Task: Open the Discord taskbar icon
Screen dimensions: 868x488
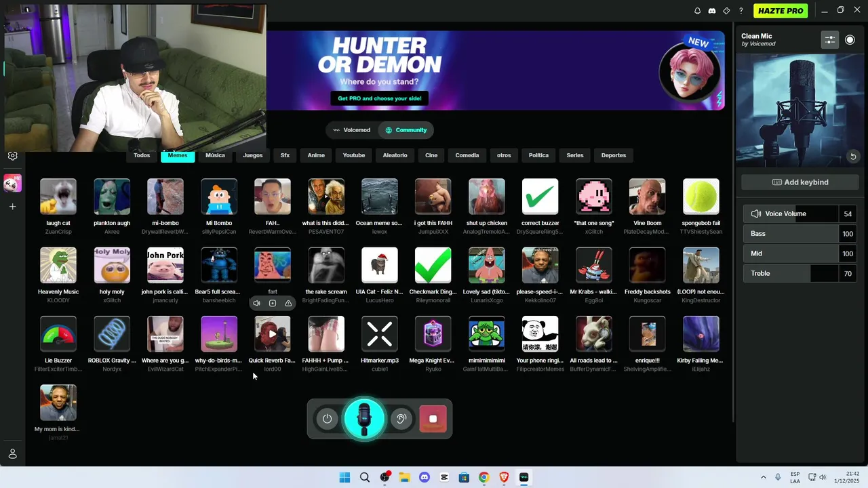Action: [x=425, y=477]
